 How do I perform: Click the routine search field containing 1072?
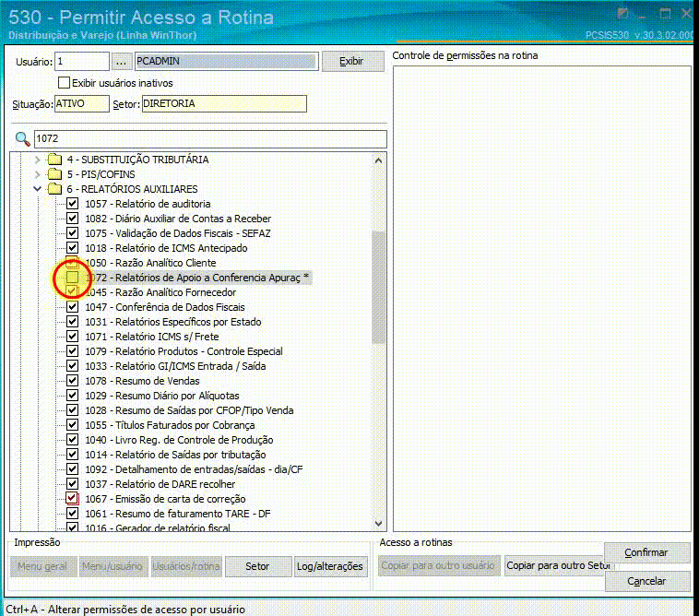pyautogui.click(x=210, y=138)
